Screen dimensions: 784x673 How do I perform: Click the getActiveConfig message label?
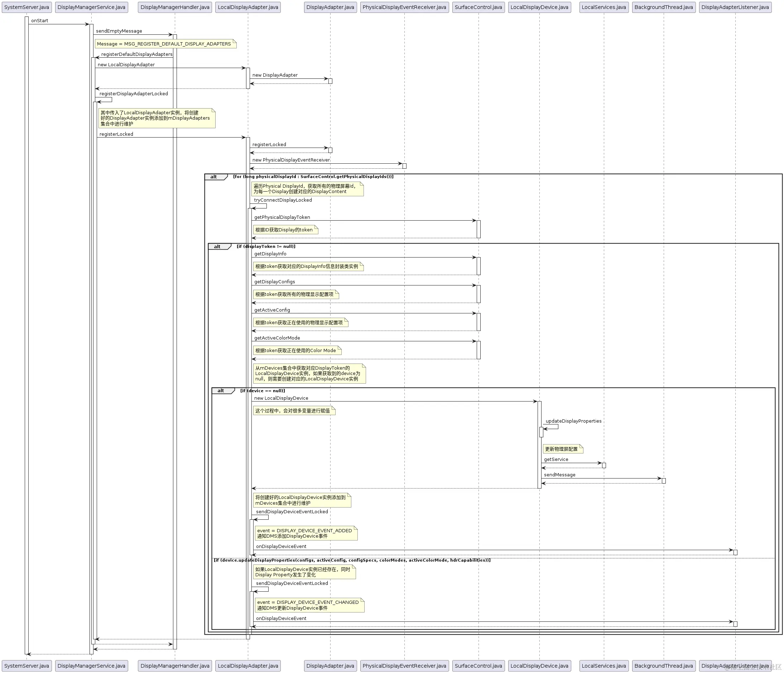click(x=272, y=310)
